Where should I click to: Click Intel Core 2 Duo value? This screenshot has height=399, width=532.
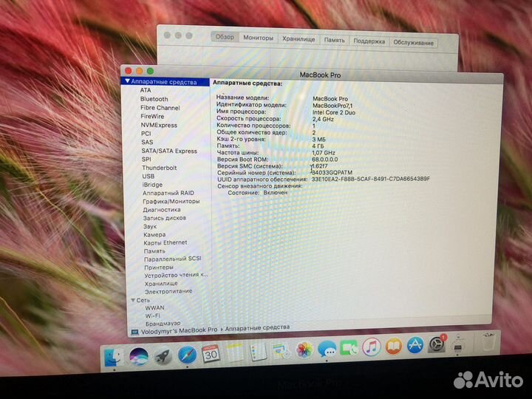tap(334, 112)
